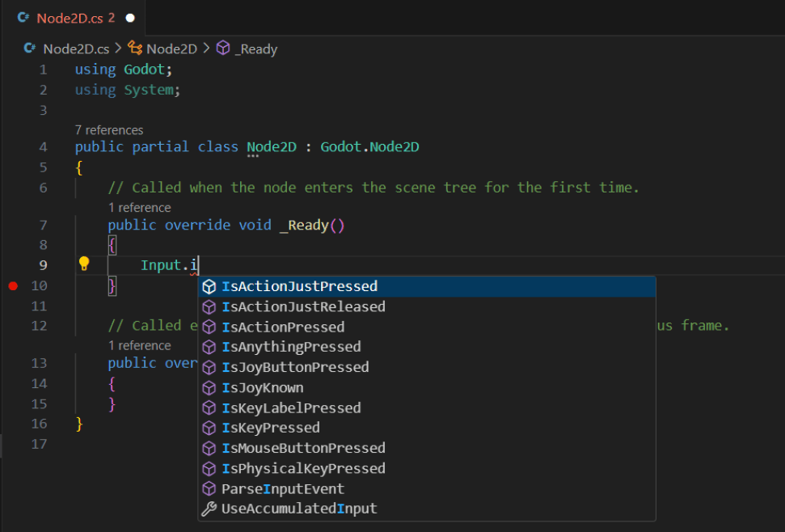Screen dimensions: 785x532
Task: Click System namespace on line 2
Action: 149,90
